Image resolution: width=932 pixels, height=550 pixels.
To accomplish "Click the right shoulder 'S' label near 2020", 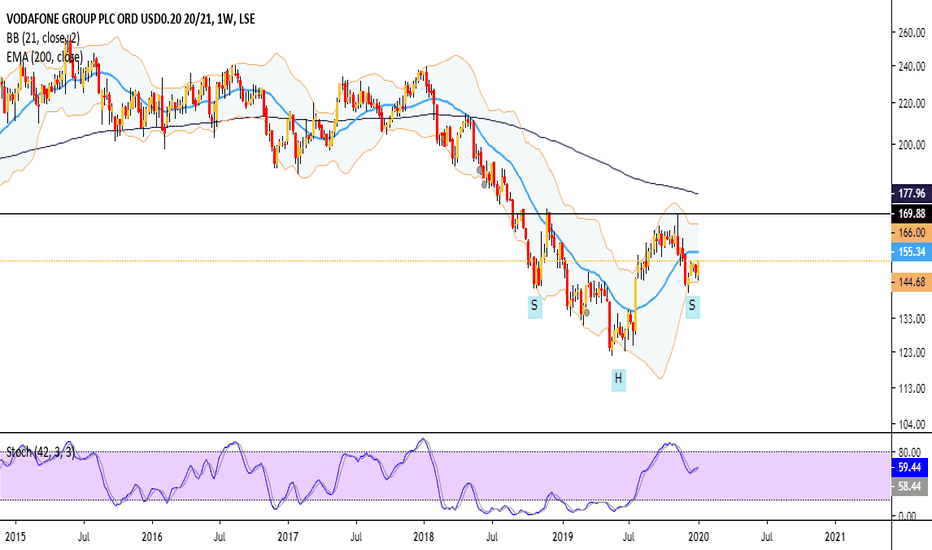I will point(692,306).
